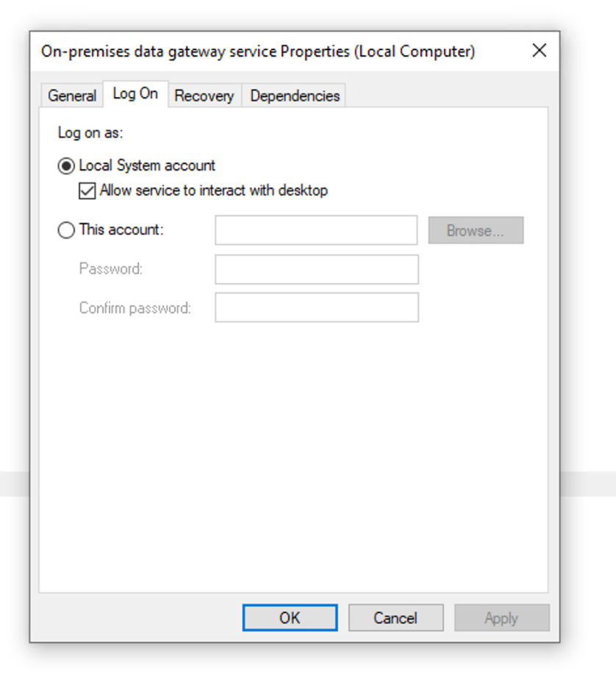The height and width of the screenshot is (678, 616).
Task: Select the Log On tab
Action: [x=134, y=93]
